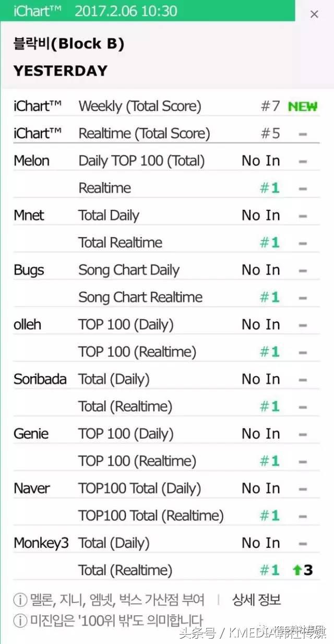Screen dimensions: 334x644
Task: Click the info icon beside 멜론 note
Action: coord(20,600)
